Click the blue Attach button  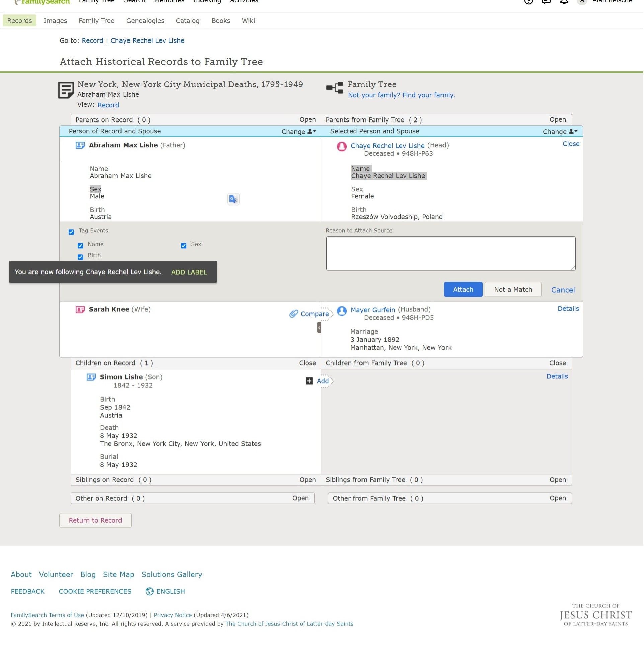[463, 289]
